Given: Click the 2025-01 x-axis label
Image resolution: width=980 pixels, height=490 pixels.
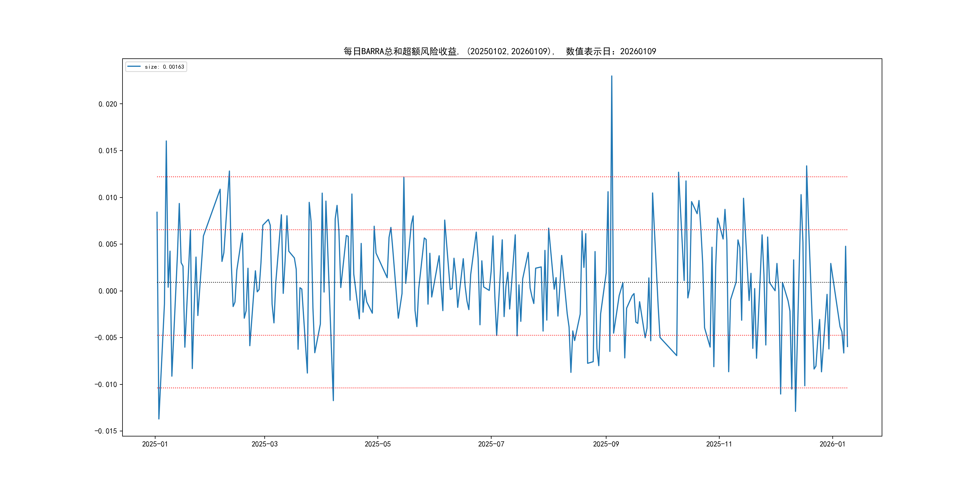Looking at the screenshot, I should (x=155, y=444).
